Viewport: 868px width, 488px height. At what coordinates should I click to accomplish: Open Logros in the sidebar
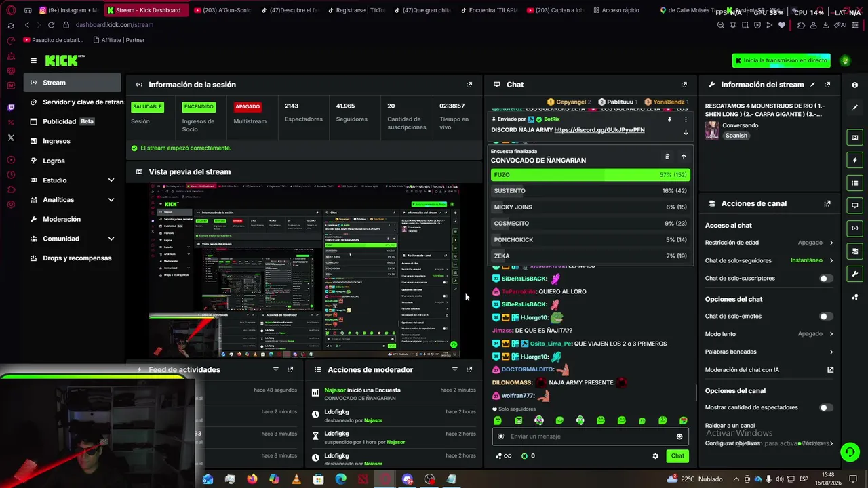tap(73, 161)
